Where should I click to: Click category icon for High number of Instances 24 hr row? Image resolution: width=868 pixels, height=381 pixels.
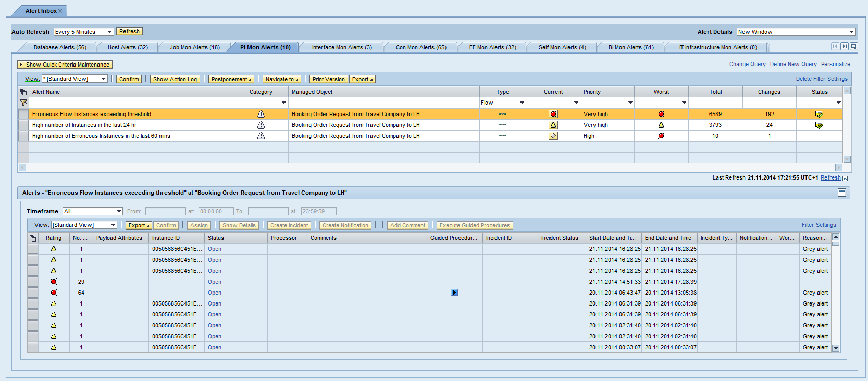261,125
